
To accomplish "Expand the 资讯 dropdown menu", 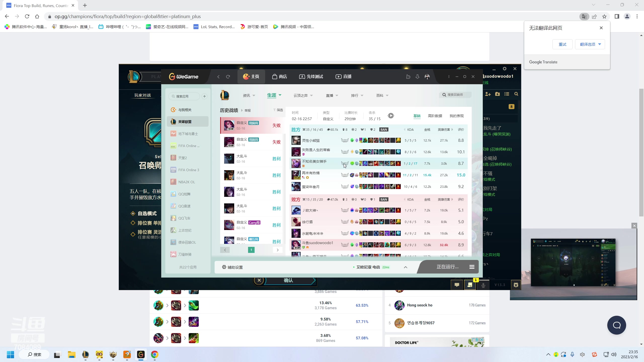I will click(x=249, y=96).
